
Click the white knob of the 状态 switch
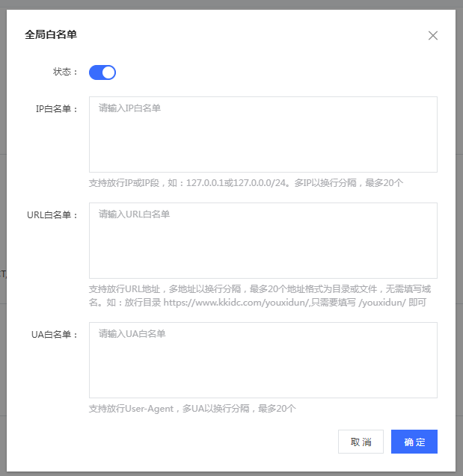pos(108,72)
